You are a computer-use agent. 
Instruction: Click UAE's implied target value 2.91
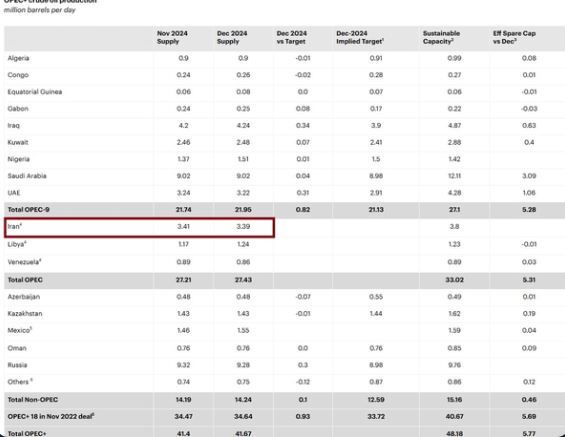376,193
